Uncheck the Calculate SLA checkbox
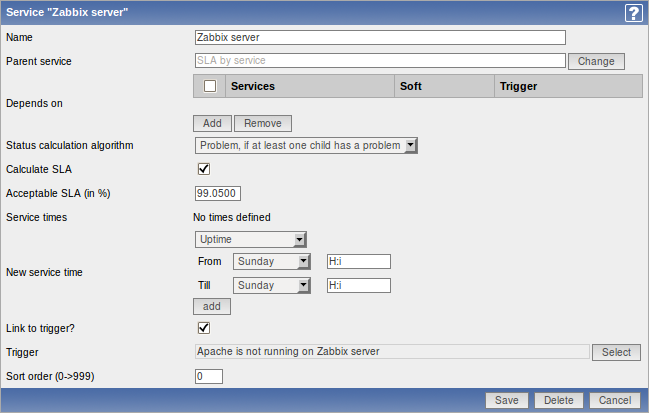 [x=204, y=169]
